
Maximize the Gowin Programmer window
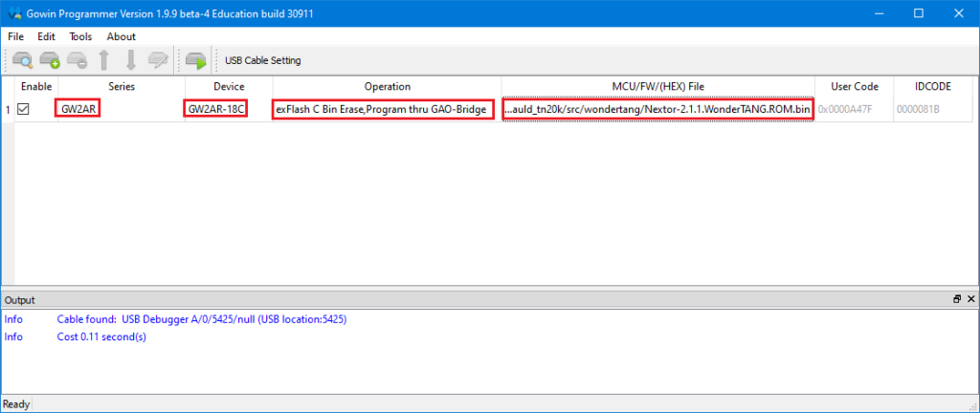point(918,13)
